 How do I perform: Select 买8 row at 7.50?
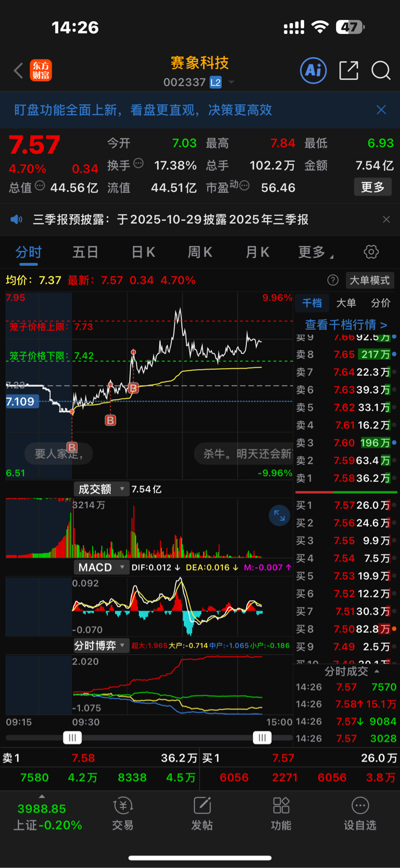click(346, 629)
